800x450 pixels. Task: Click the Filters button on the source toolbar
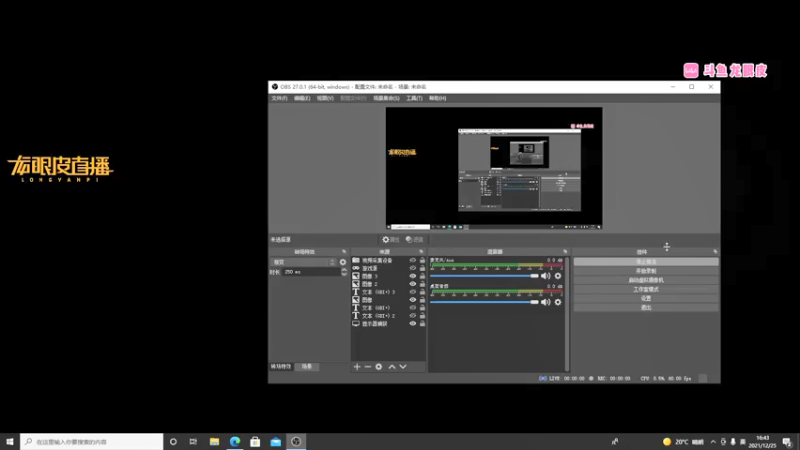[414, 239]
